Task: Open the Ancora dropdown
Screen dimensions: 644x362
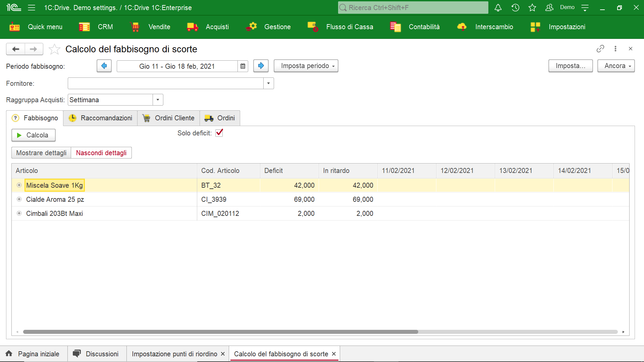Action: (616, 66)
